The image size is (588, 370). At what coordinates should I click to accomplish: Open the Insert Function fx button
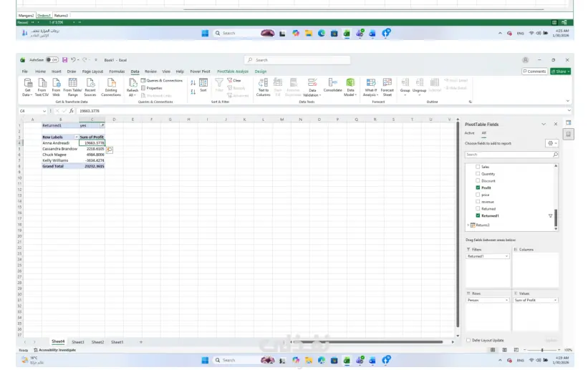tap(71, 111)
